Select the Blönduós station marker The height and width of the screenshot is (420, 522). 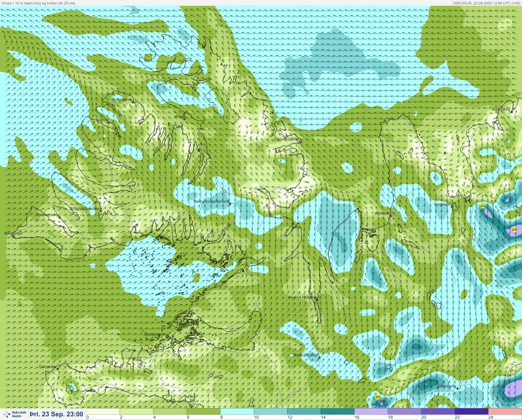(390, 216)
